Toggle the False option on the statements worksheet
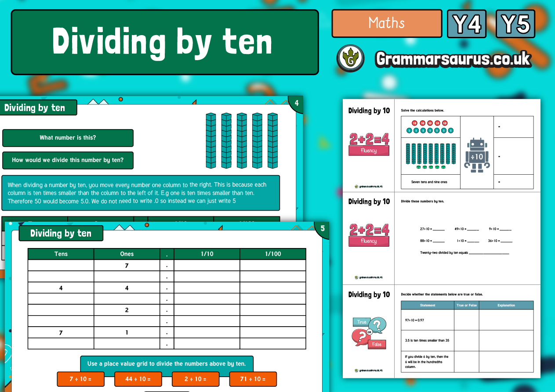The image size is (555, 392). click(377, 345)
